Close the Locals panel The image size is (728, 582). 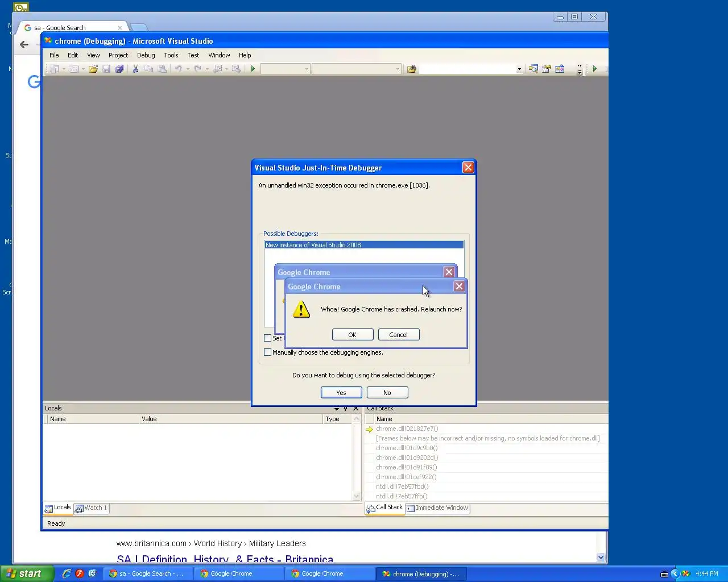pyautogui.click(x=355, y=408)
